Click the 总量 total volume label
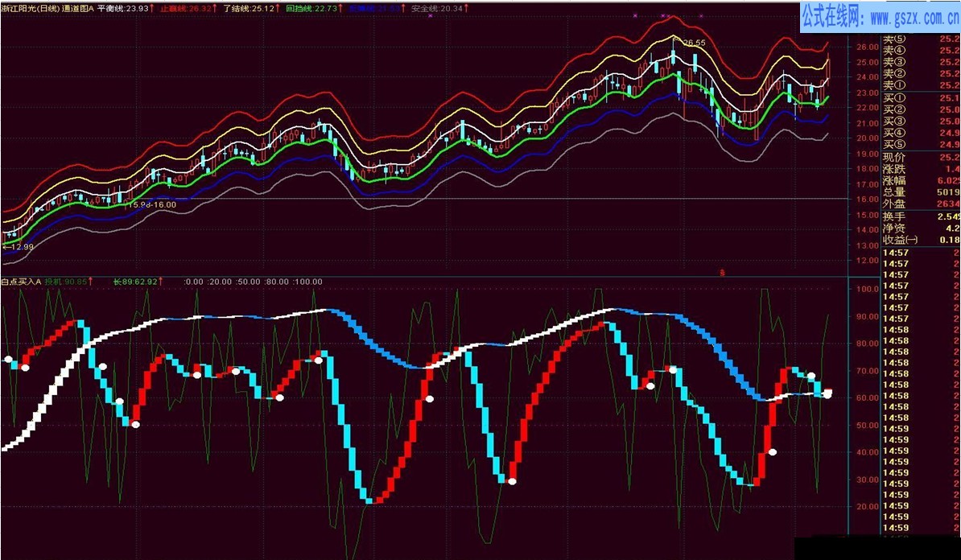Screen dimensions: 961x560 893,192
